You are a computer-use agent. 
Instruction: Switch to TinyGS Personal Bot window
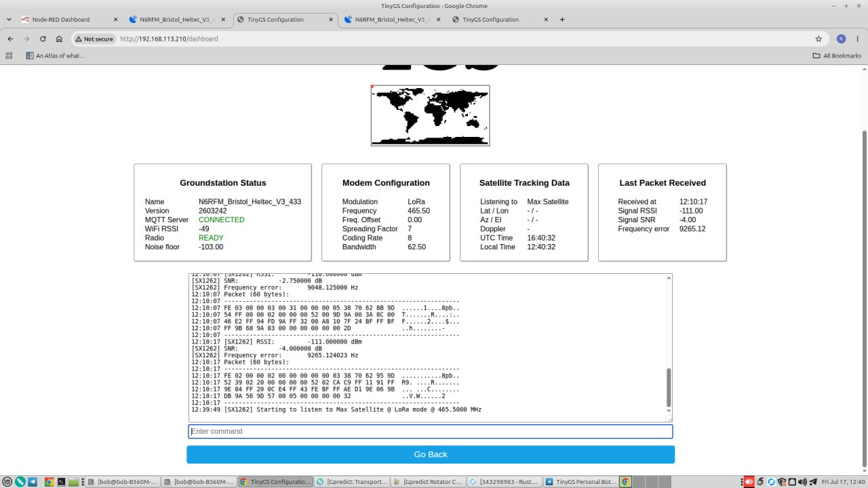[581, 482]
